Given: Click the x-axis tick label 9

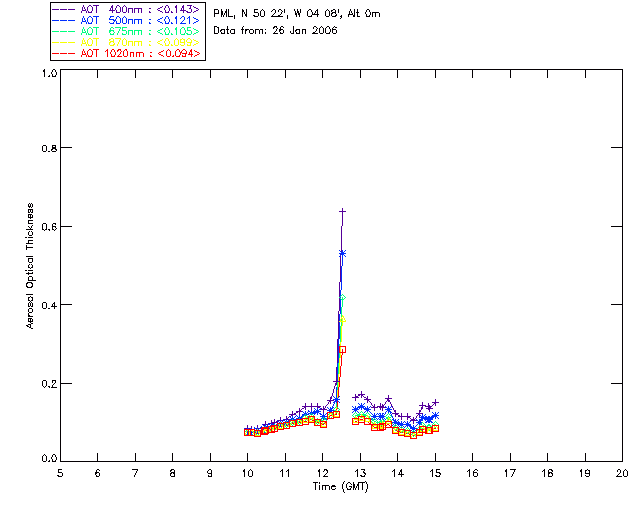Looking at the screenshot, I should pos(210,473).
